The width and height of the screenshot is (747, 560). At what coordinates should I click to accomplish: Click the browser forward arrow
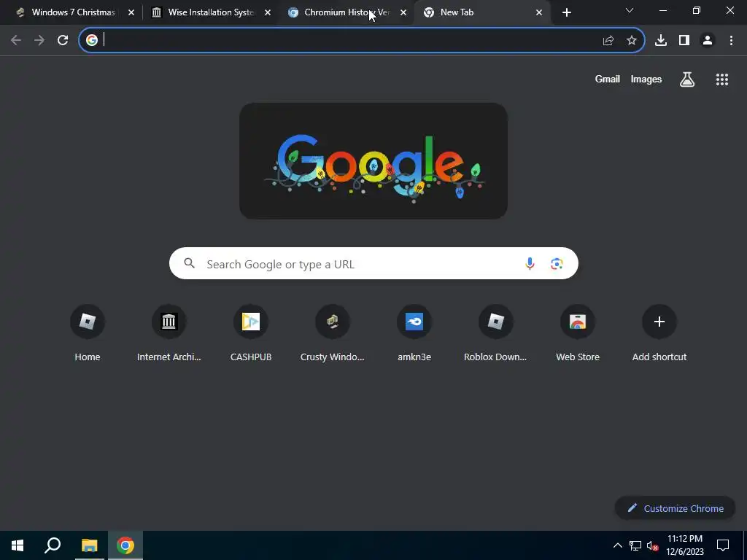tap(39, 41)
